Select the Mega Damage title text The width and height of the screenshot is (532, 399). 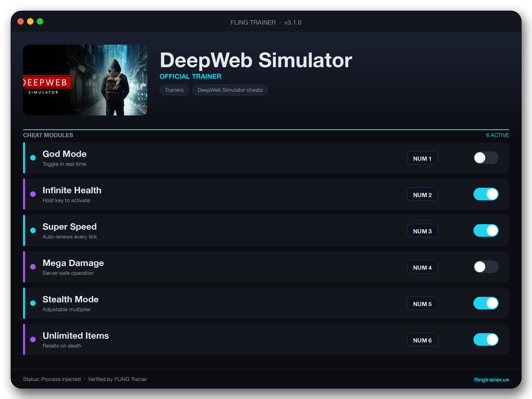(x=73, y=263)
